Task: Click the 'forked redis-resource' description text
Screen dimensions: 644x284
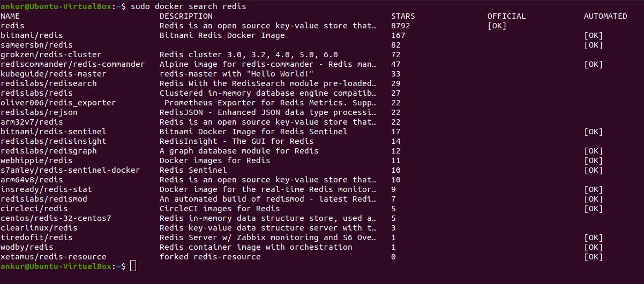Action: click(210, 257)
